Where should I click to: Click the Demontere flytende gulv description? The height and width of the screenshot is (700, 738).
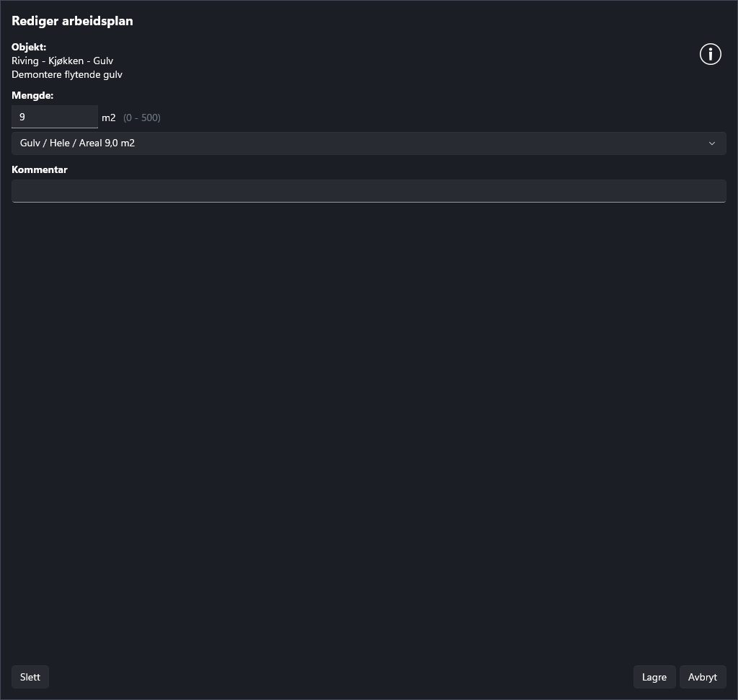click(x=67, y=74)
